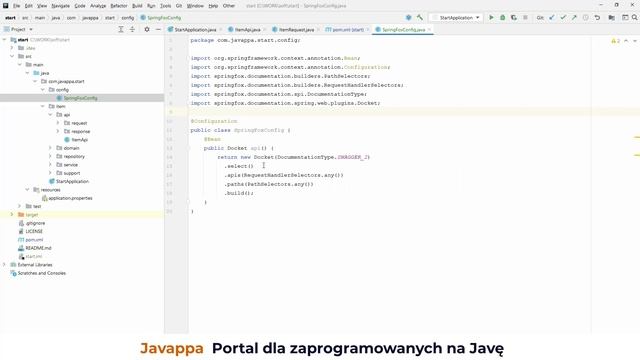Image resolution: width=640 pixels, height=360 pixels.
Task: Go to next highlighted error arrow
Action: [635, 41]
